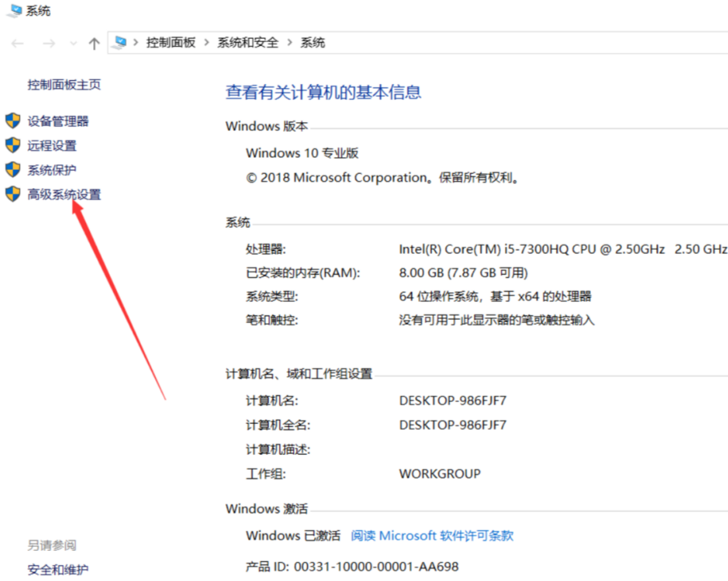The height and width of the screenshot is (581, 728).
Task: Click the 处理器 label
Action: click(x=266, y=250)
